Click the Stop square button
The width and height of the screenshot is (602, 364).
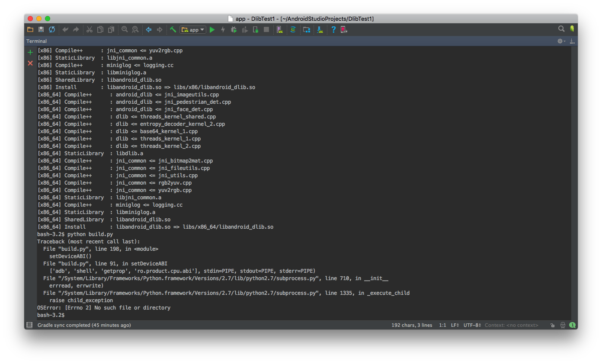pos(266,29)
